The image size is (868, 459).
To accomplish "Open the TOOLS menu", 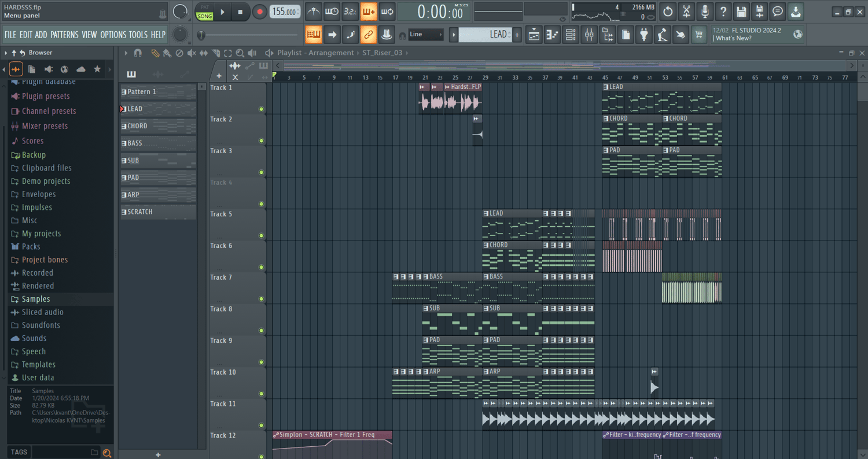I will tap(138, 35).
